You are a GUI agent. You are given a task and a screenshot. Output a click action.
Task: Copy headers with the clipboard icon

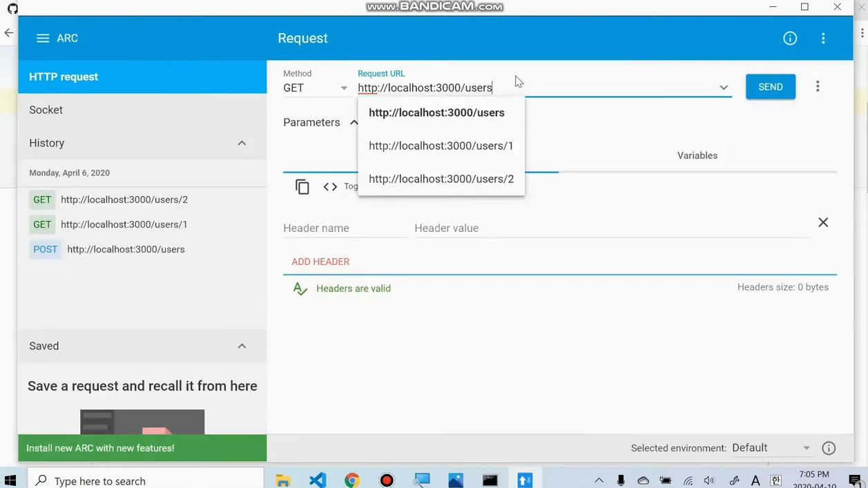tap(302, 186)
